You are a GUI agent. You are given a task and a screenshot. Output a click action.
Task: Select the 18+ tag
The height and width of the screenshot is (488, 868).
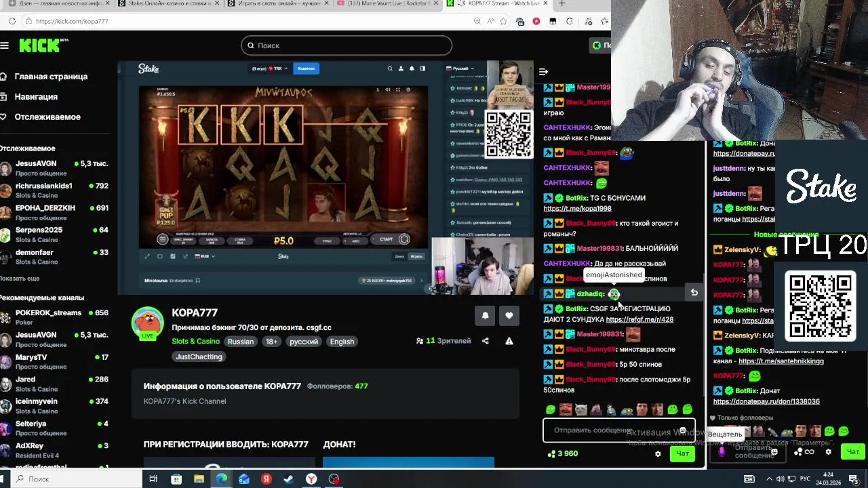[x=272, y=342]
